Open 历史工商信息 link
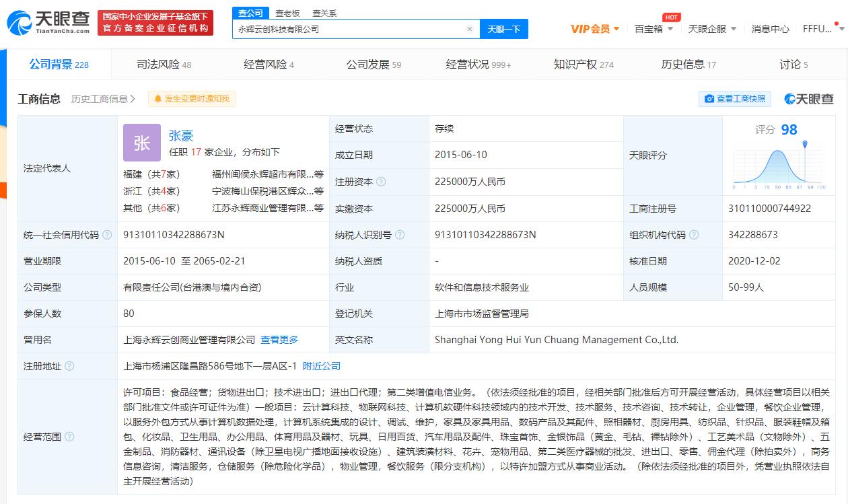848x504 pixels. coord(103,99)
